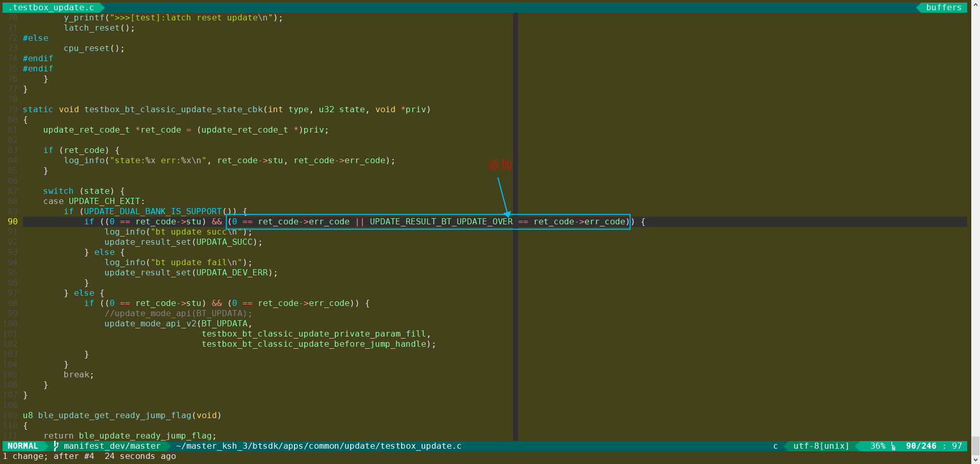This screenshot has height=464, width=980.
Task: Click the log_info state/err line 84
Action: tap(229, 160)
